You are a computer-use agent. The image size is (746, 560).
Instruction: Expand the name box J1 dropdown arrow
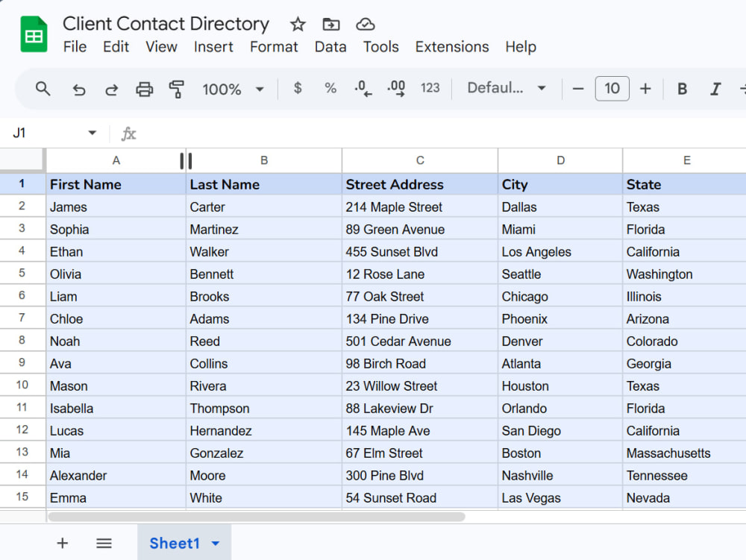click(x=93, y=133)
